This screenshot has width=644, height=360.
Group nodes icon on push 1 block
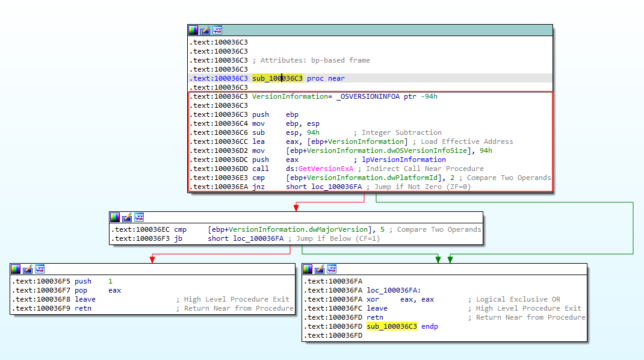point(40,269)
